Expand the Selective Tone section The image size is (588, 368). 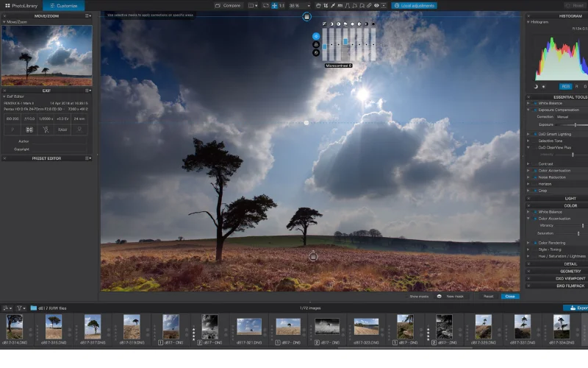click(528, 141)
